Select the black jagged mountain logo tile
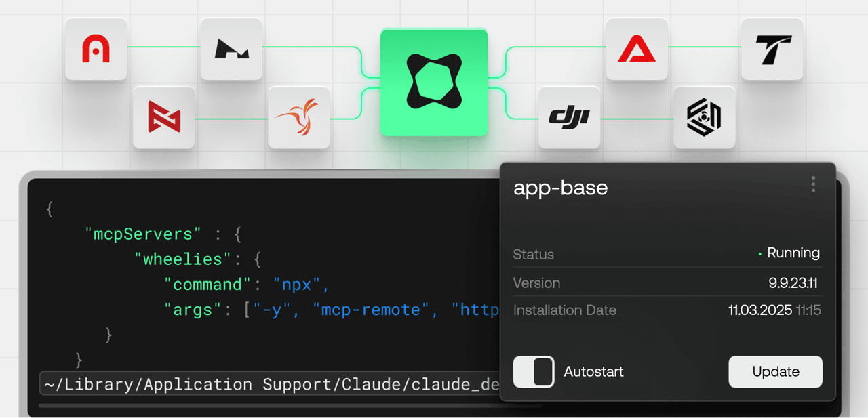The image size is (868, 418). point(231,49)
